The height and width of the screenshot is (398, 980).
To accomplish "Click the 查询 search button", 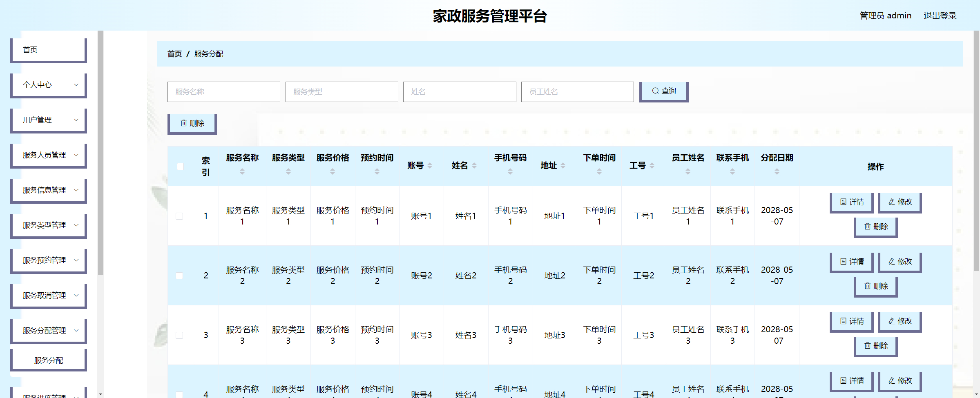I will click(x=664, y=91).
